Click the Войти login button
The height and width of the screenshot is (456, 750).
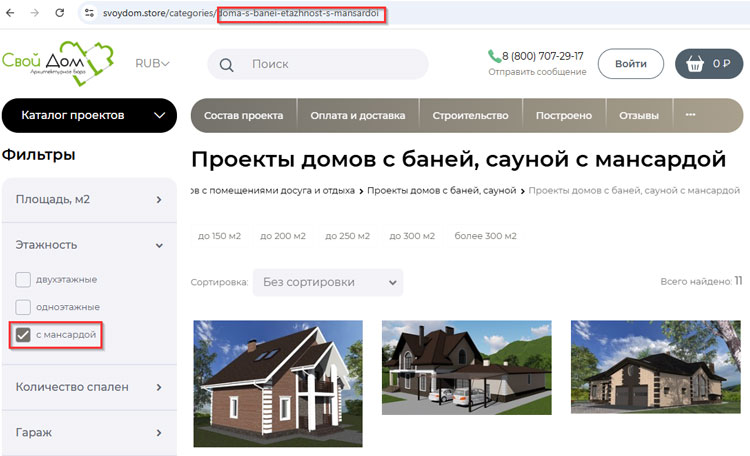630,64
